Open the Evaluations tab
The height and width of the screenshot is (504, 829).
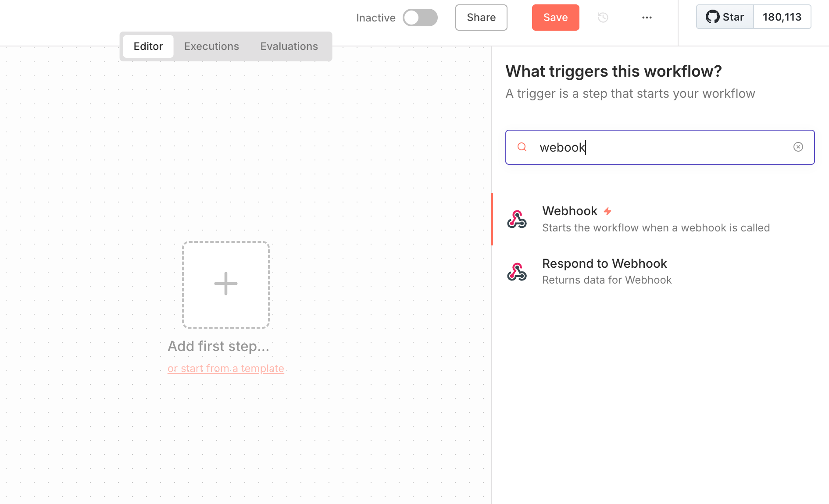289,46
